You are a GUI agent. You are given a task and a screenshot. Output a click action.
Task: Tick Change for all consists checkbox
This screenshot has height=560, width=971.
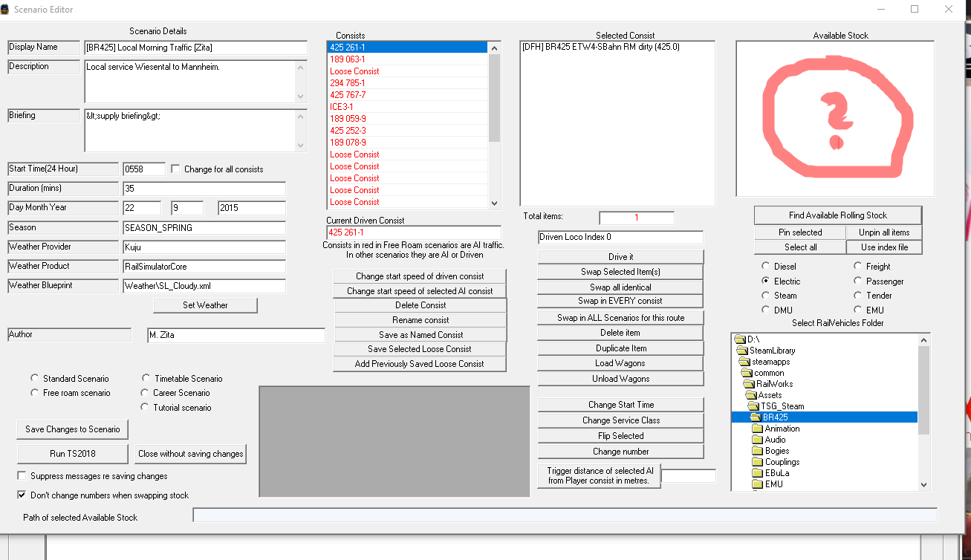(x=176, y=169)
